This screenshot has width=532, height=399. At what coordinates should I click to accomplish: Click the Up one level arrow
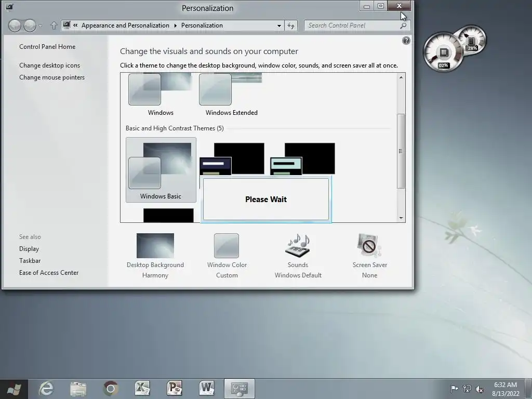point(54,25)
